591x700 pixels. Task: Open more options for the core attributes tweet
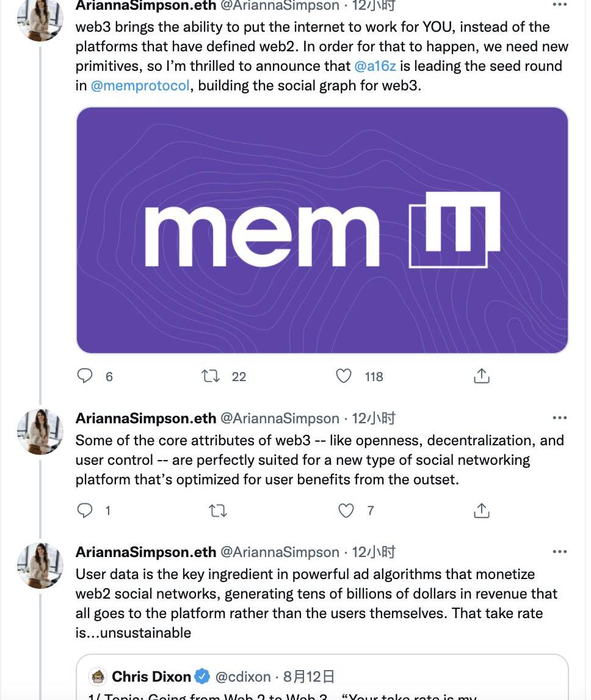[559, 418]
